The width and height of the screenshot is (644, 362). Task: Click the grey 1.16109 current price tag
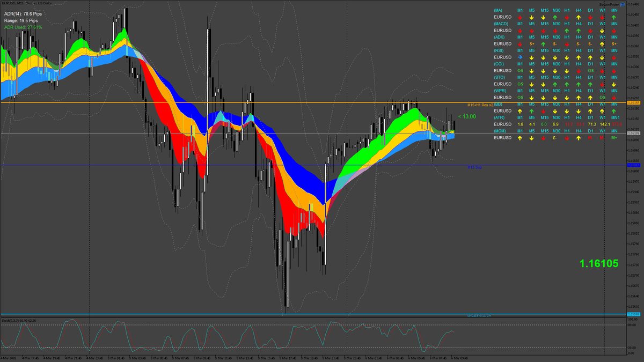pyautogui.click(x=634, y=133)
